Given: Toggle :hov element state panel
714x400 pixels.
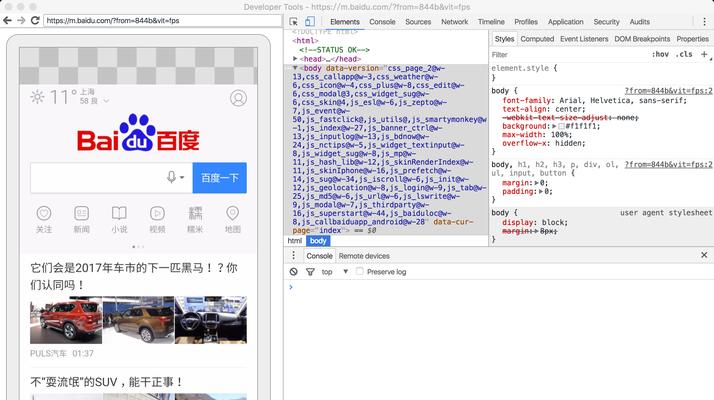Looking at the screenshot, I should [x=660, y=54].
